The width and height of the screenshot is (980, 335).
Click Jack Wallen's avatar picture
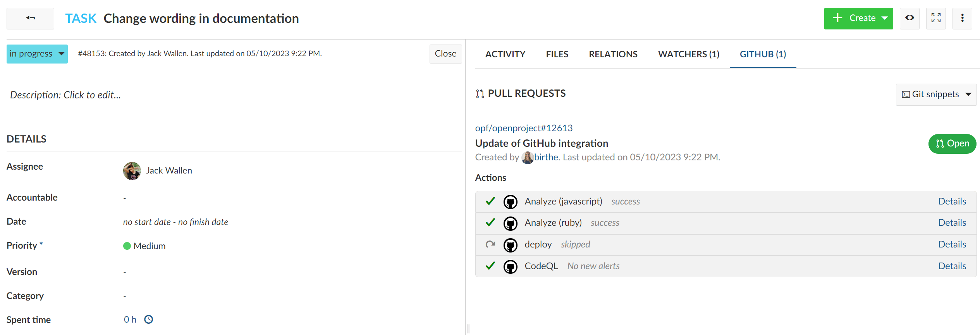click(132, 171)
